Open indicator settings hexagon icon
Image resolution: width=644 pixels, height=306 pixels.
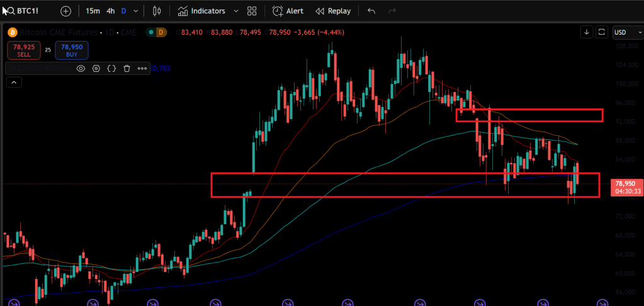point(96,68)
